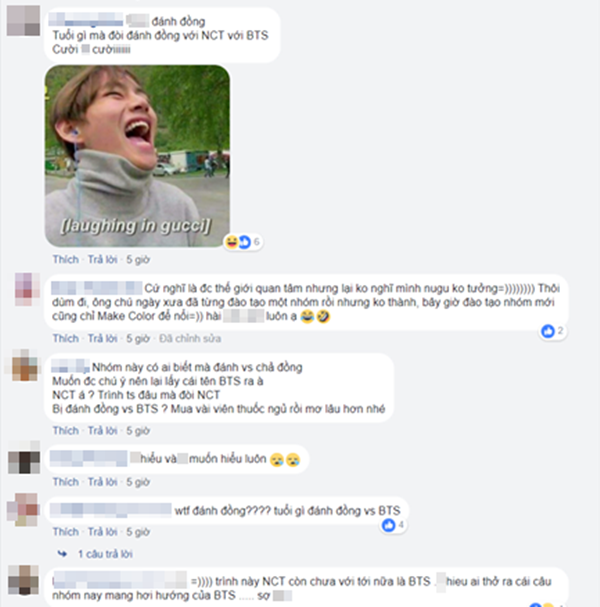Like the 'muốn hiểu luôn' comment
600x607 pixels.
[65, 482]
